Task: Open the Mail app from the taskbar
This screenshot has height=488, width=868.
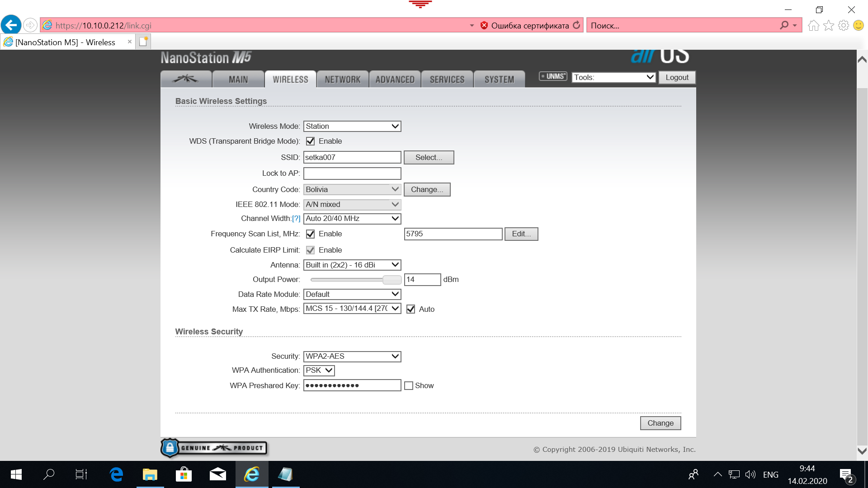Action: [x=218, y=474]
